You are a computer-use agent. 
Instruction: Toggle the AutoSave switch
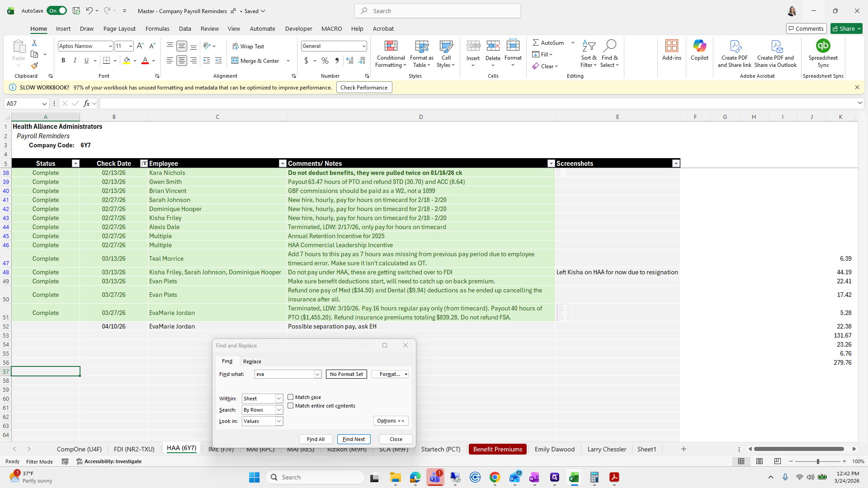pyautogui.click(x=57, y=11)
